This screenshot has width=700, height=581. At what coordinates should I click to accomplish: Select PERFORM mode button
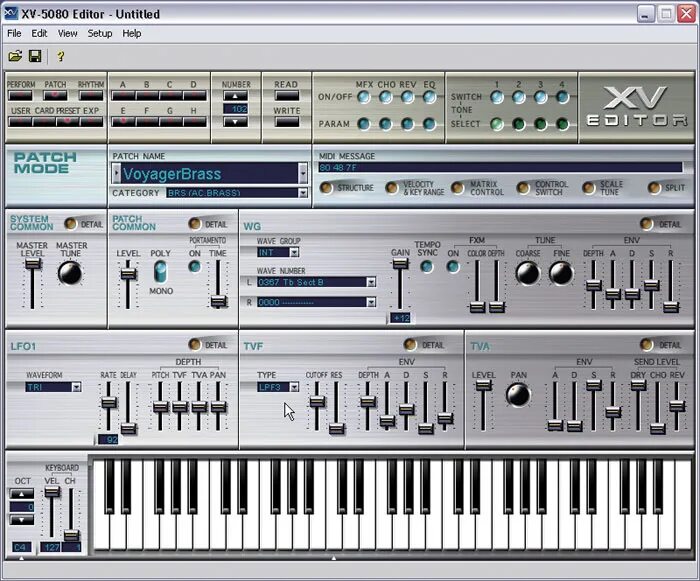(x=20, y=96)
